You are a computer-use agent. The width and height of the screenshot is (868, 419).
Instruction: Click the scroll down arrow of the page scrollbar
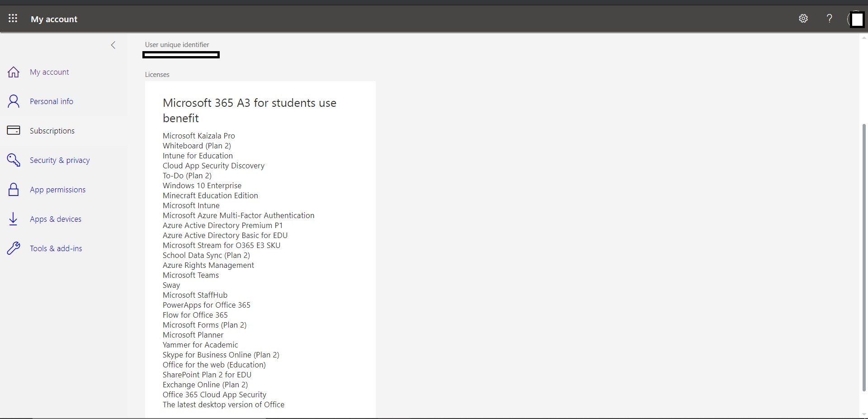click(x=864, y=414)
